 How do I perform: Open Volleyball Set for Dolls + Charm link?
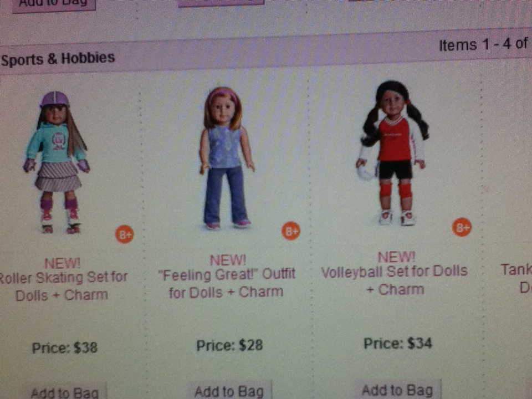pyautogui.click(x=395, y=280)
